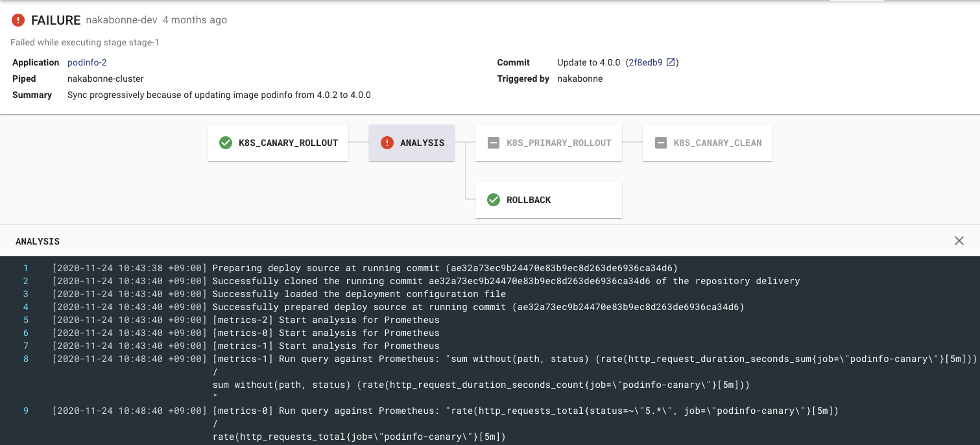Select the K8S_CANARY_CLEAN stage label
980x445 pixels.
pyautogui.click(x=717, y=143)
